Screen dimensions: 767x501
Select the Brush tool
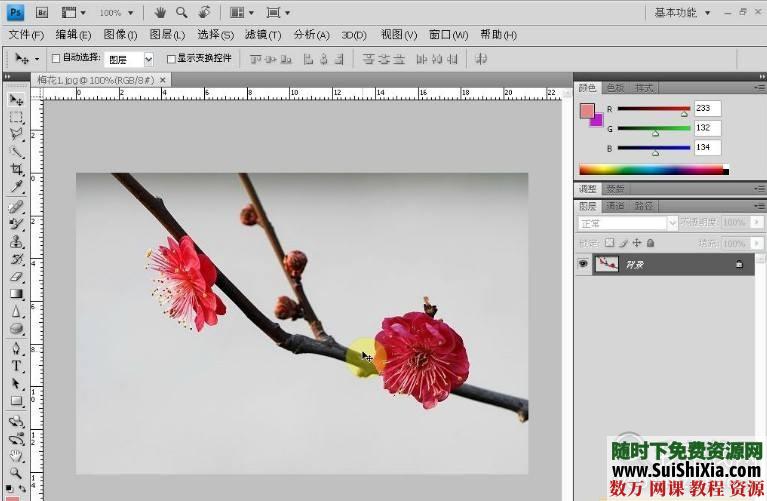[16, 224]
